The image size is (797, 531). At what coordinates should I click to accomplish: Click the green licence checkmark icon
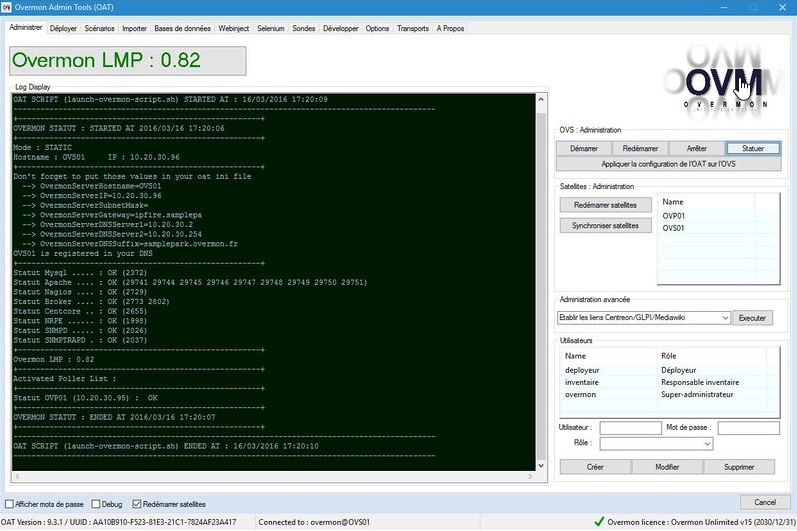[x=598, y=522]
